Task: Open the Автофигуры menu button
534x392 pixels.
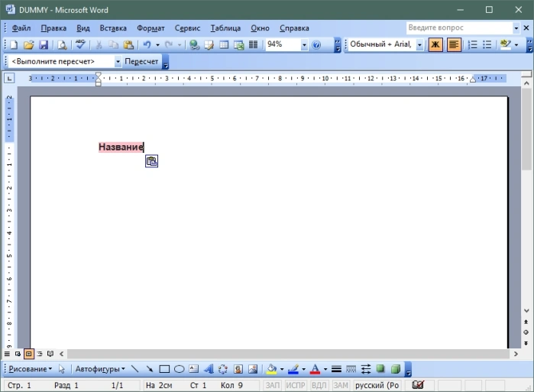Action: [100, 369]
